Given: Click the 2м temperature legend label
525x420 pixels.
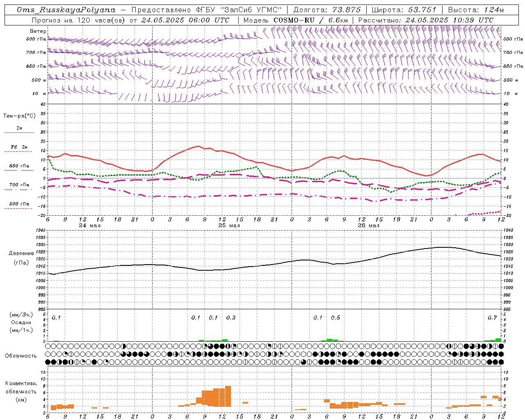Looking at the screenshot, I should click(19, 128).
